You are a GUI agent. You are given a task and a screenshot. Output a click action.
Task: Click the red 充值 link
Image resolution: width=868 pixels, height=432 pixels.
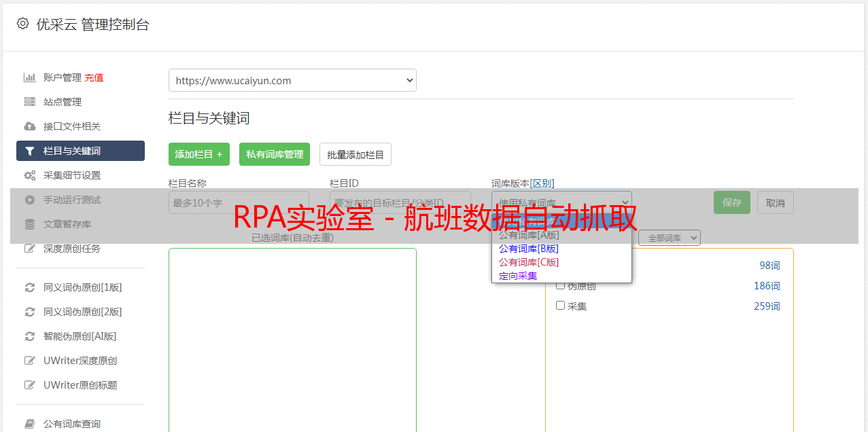[94, 77]
